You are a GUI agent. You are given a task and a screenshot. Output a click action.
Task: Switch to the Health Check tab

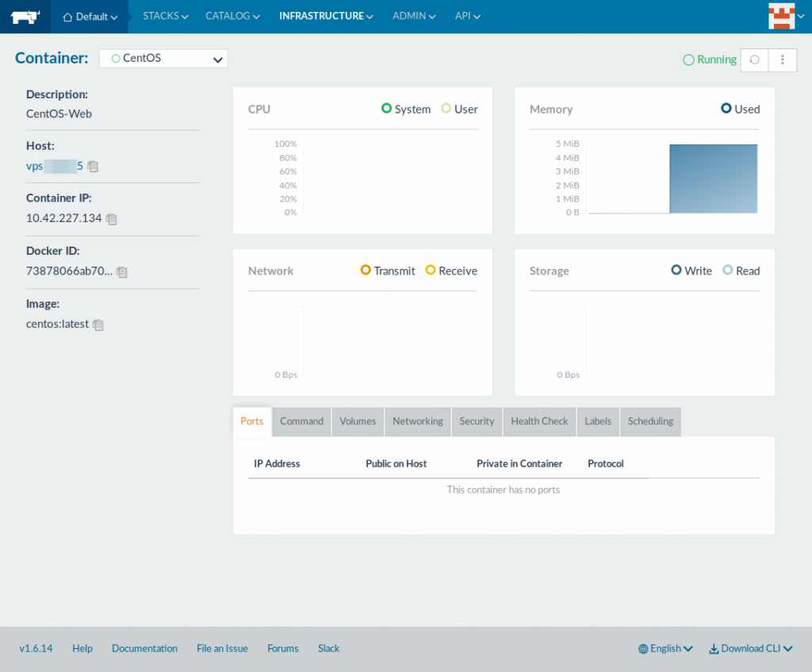539,421
